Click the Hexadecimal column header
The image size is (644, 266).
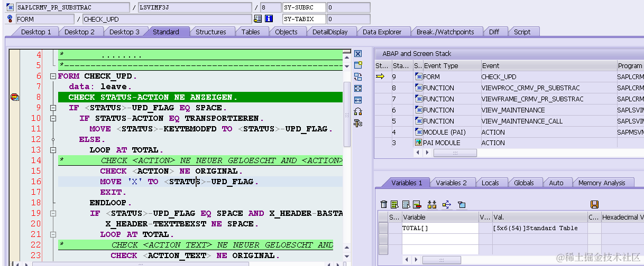[x=622, y=217]
